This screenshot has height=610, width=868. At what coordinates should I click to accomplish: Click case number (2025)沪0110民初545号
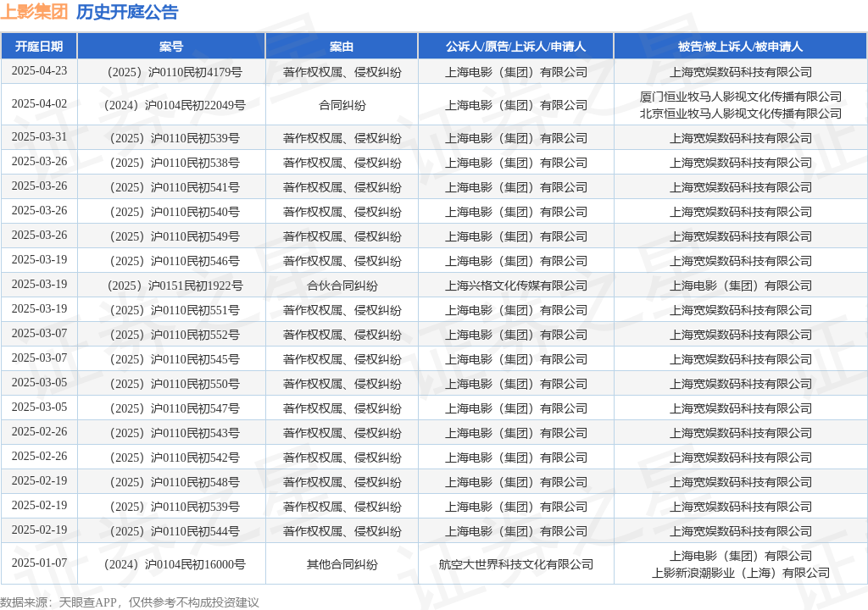175,359
